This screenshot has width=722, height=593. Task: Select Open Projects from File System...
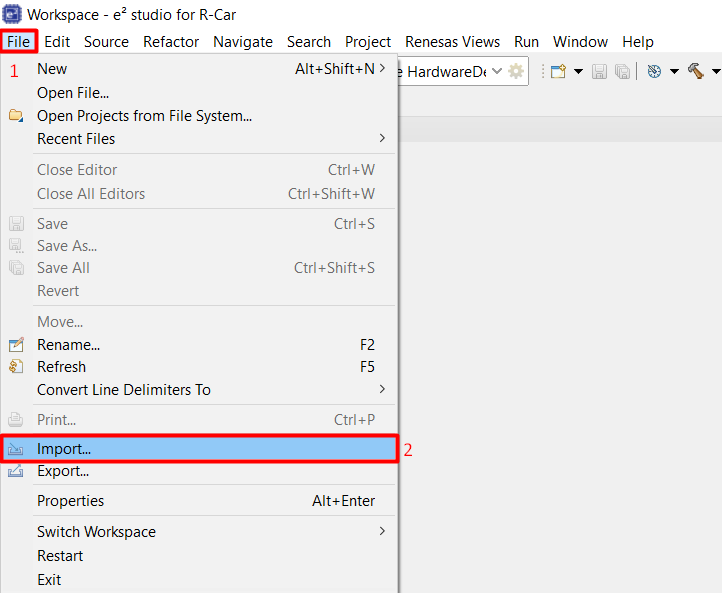click(200, 116)
